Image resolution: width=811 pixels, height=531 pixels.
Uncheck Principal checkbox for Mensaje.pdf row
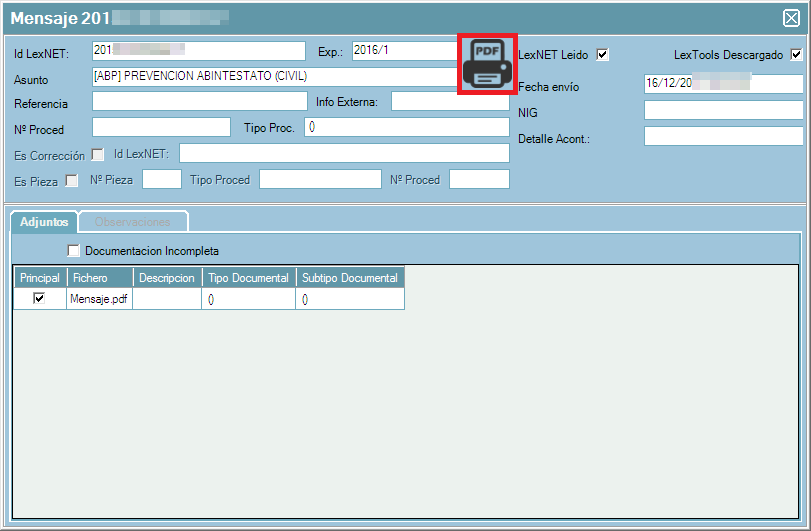click(39, 298)
